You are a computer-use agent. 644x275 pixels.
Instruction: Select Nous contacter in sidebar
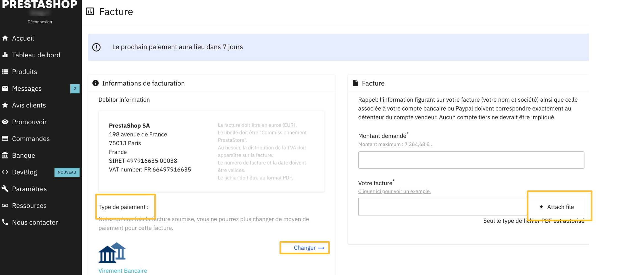pos(35,222)
